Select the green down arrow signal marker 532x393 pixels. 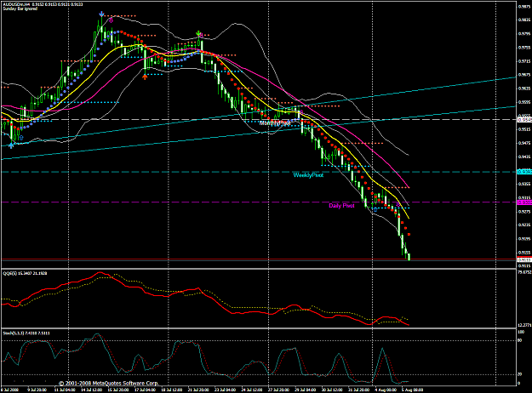(x=198, y=33)
